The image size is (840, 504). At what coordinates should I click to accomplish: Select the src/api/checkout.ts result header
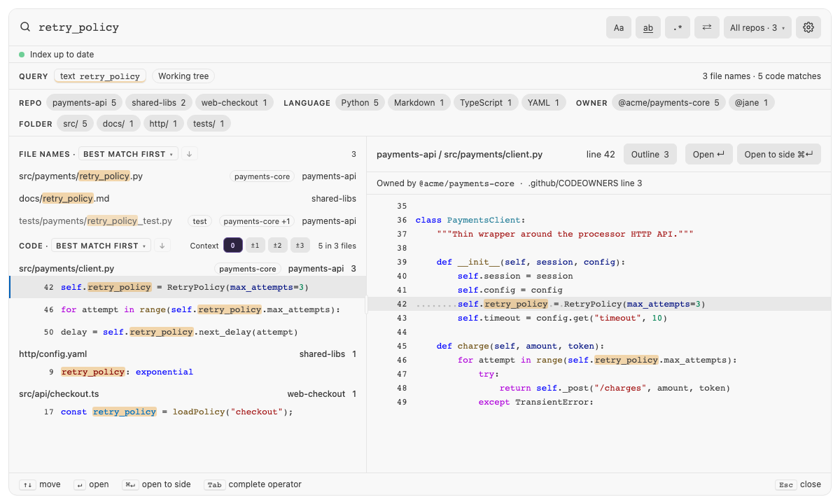(x=188, y=394)
